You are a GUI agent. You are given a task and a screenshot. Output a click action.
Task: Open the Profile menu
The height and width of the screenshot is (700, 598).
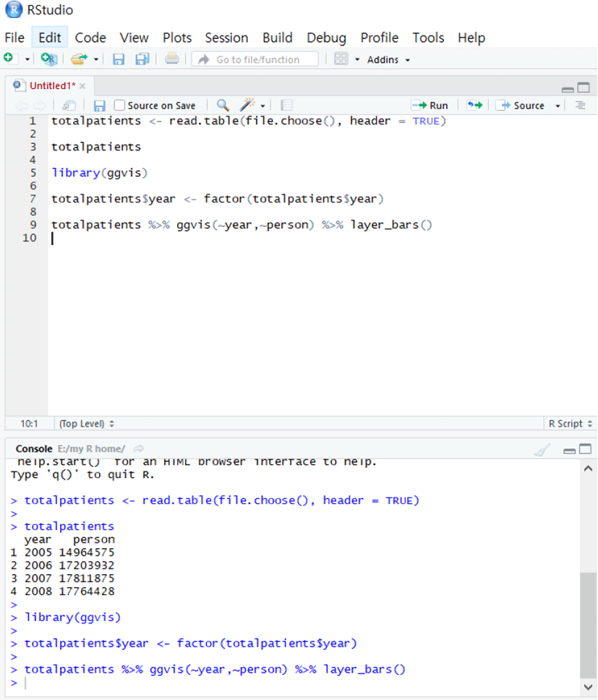pyautogui.click(x=380, y=38)
